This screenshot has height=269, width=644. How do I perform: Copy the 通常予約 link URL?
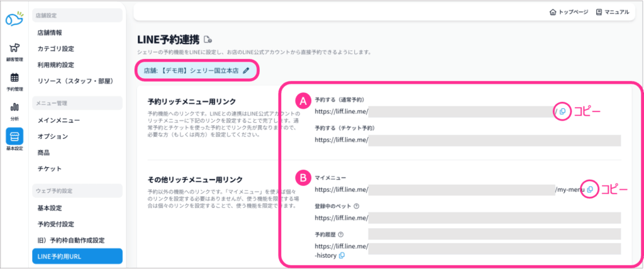tap(562, 111)
